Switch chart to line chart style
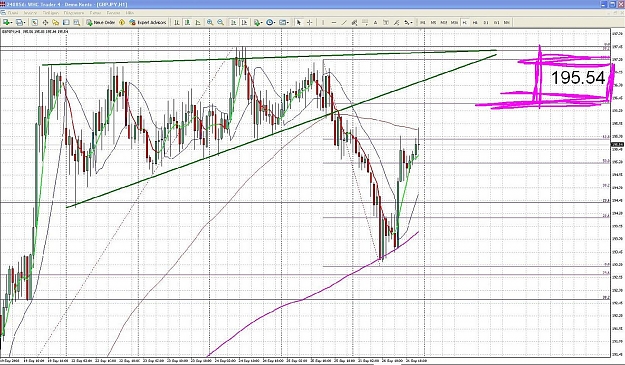The image size is (625, 365). coord(198,22)
